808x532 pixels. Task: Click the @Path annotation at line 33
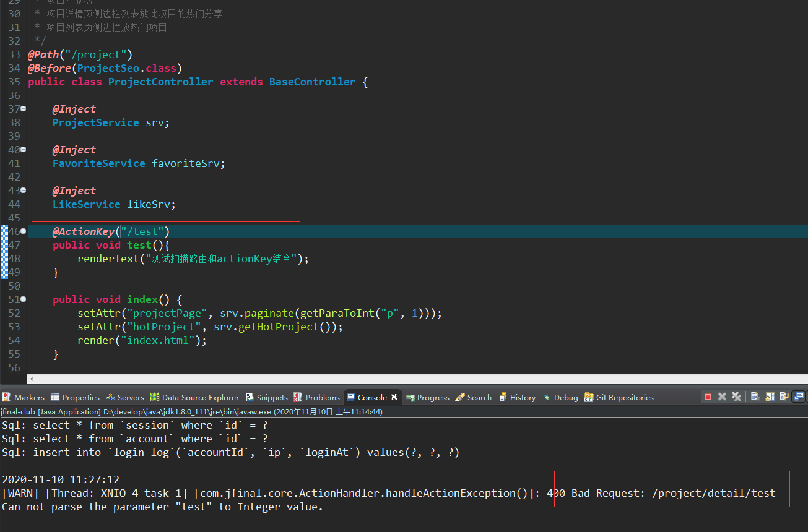(43, 54)
